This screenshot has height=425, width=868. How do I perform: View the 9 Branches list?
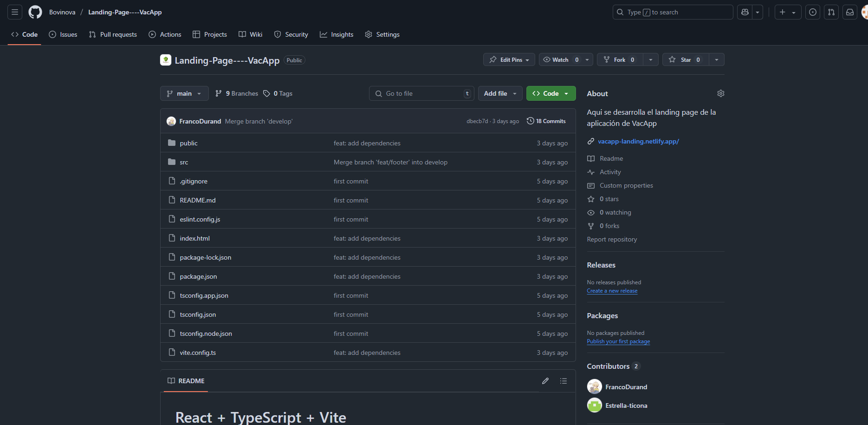click(237, 93)
